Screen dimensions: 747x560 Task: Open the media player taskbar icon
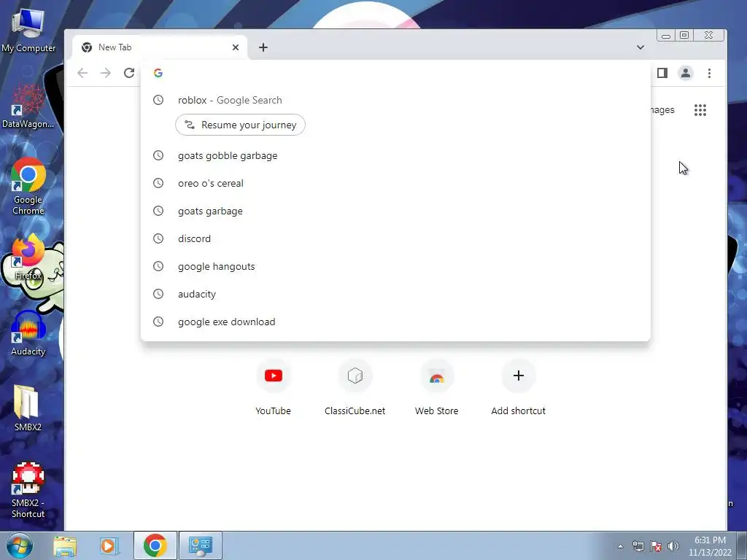point(109,545)
